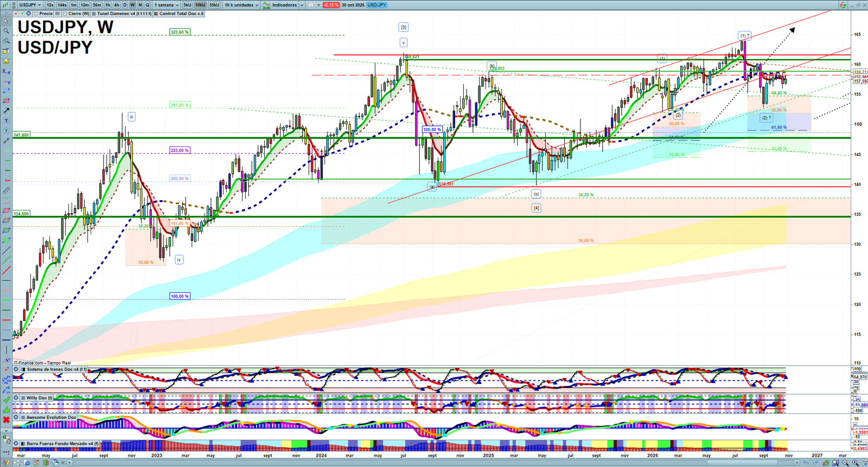Activate the magnifier zoom tool
This screenshot has width=868, height=467.
point(6,31)
